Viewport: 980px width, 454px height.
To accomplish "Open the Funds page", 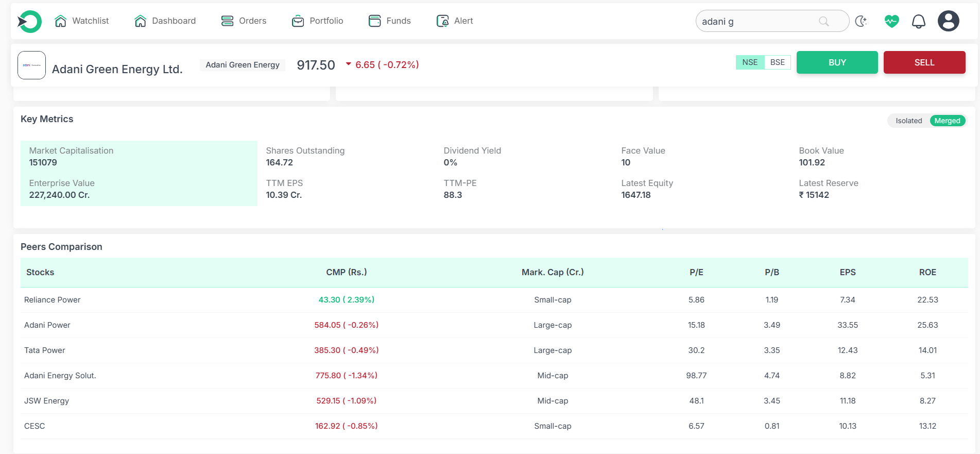I will click(390, 21).
